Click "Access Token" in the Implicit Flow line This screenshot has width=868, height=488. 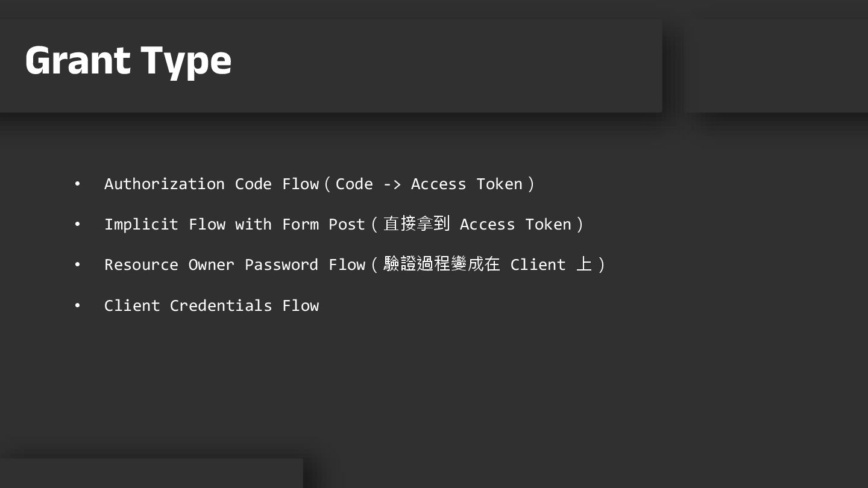coord(515,224)
